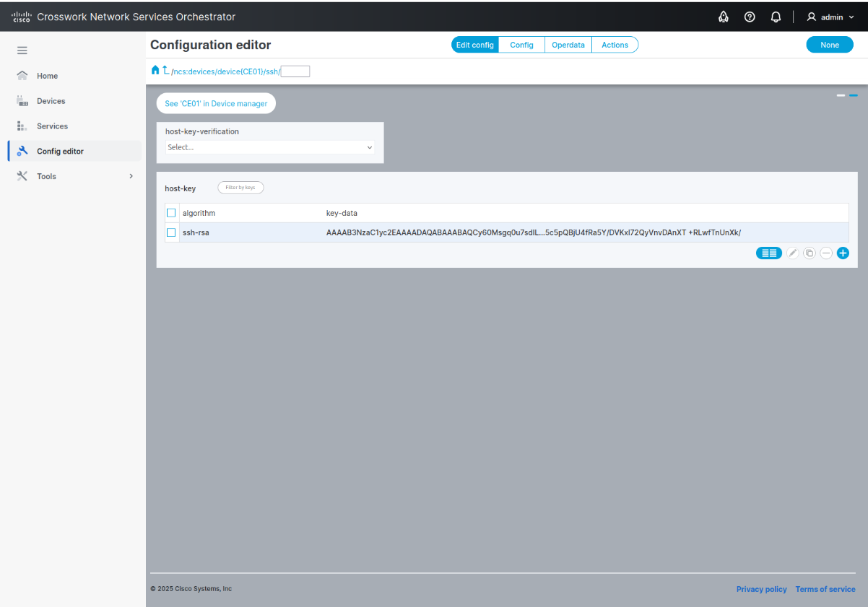Click the ssh-rsa algorithm cell

(196, 232)
